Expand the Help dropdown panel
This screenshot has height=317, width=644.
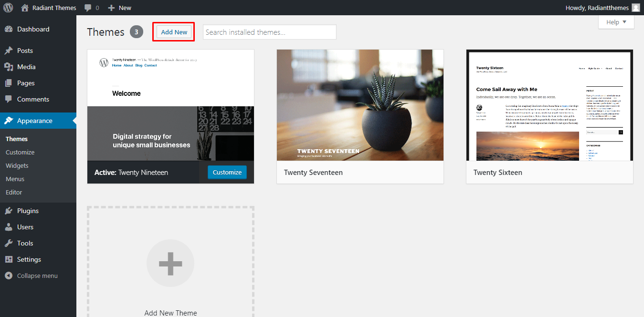click(x=616, y=22)
